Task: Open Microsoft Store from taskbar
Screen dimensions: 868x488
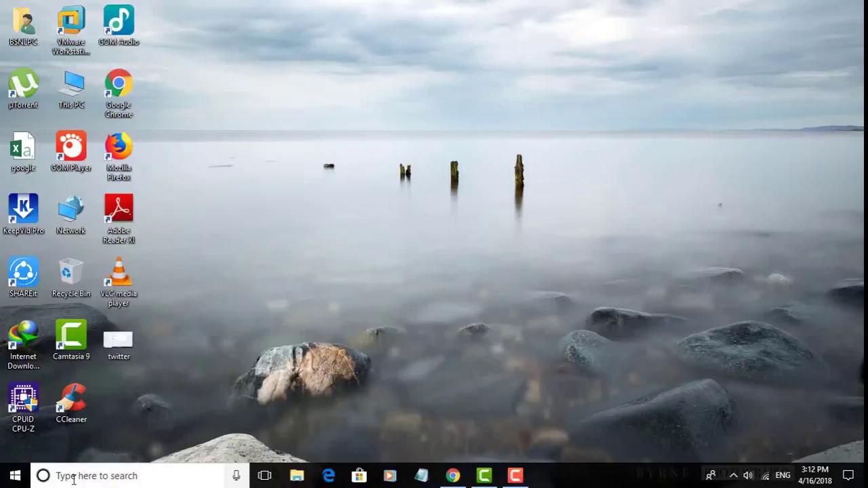Action: tap(359, 476)
